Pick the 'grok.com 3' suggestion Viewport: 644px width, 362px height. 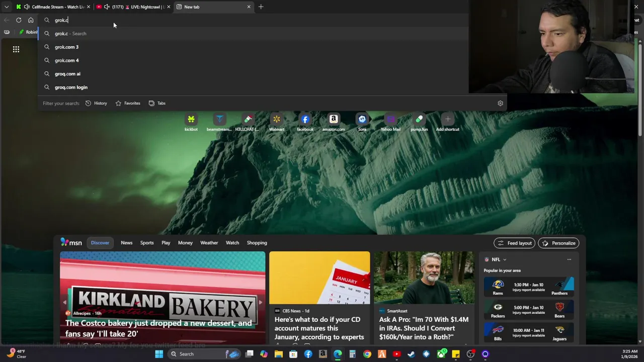(x=253, y=47)
